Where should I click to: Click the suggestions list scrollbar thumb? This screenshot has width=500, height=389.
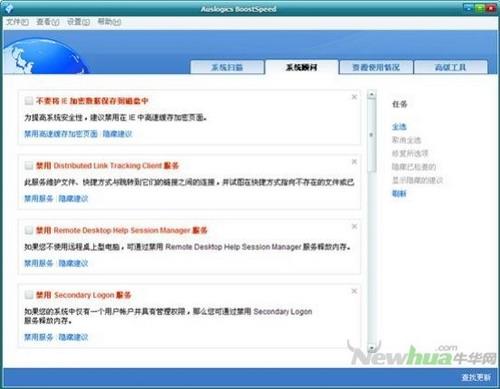coord(372,136)
